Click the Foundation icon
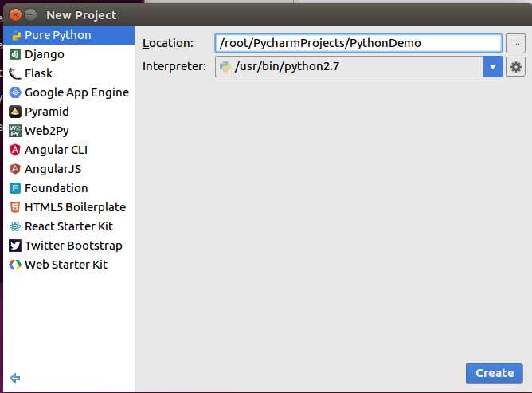Screen dimensions: 532x393 coord(14,188)
